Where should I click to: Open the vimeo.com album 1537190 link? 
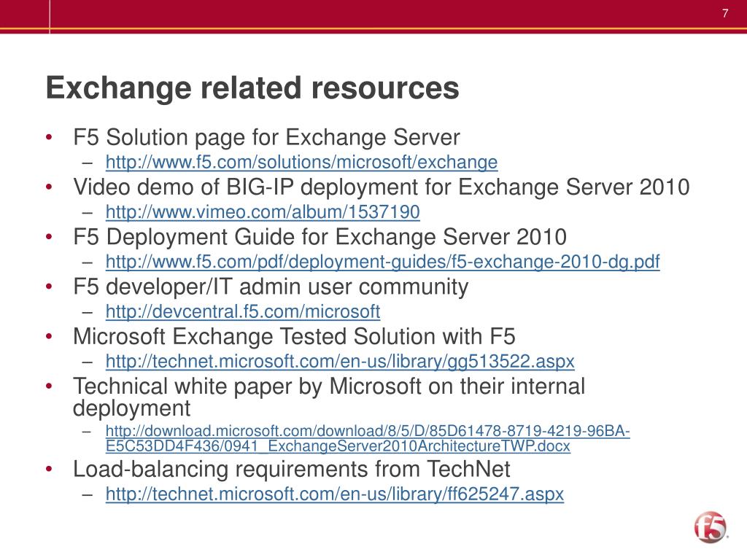[x=263, y=212]
